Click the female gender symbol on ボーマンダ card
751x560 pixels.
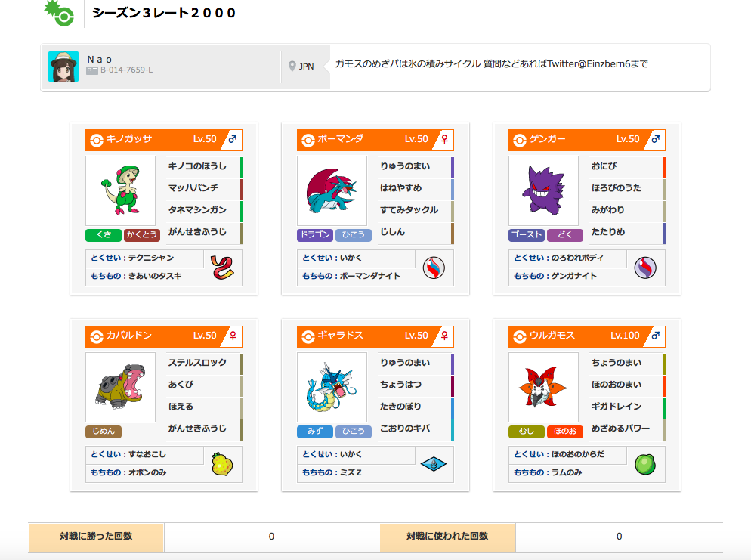tap(444, 139)
